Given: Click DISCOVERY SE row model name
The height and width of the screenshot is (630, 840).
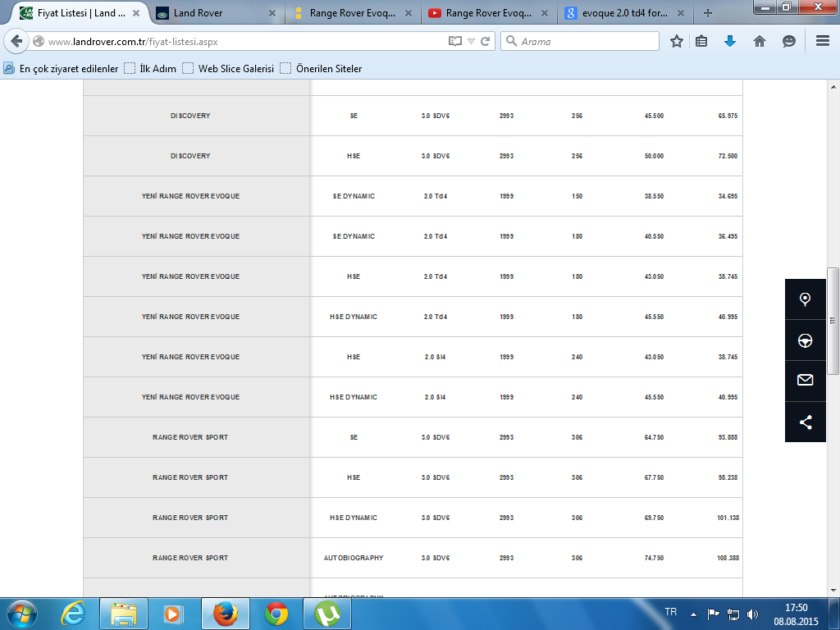Looking at the screenshot, I should [190, 116].
